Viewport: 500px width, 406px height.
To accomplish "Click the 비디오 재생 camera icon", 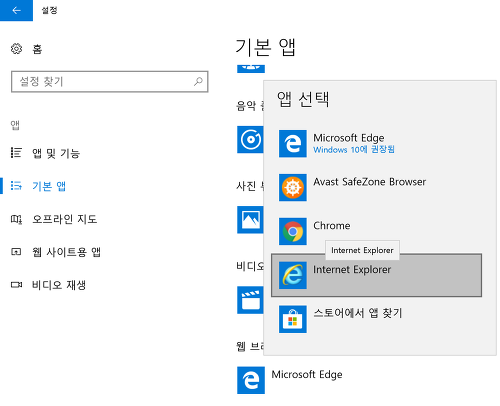I will tap(16, 285).
